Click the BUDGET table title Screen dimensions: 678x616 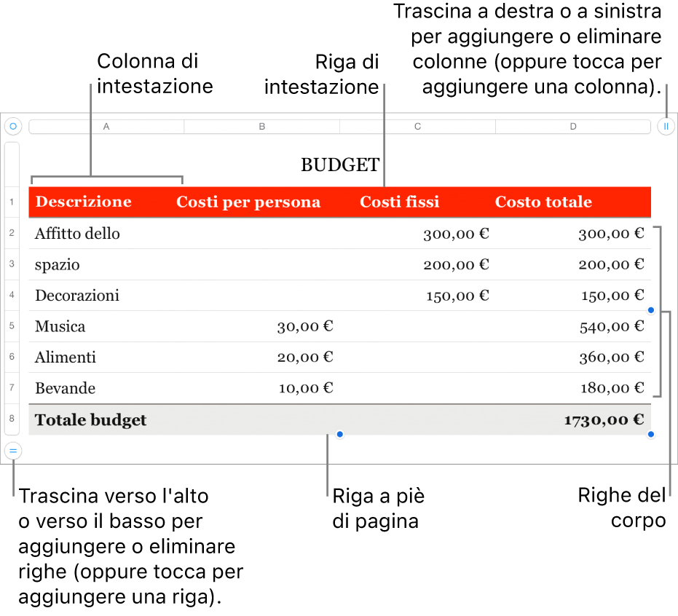tap(340, 165)
